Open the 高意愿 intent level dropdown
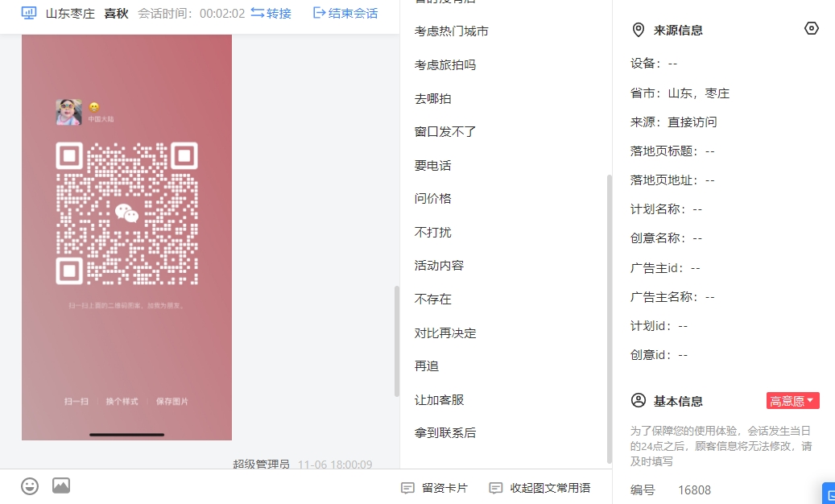Screen dimensions: 835x504 pos(792,401)
